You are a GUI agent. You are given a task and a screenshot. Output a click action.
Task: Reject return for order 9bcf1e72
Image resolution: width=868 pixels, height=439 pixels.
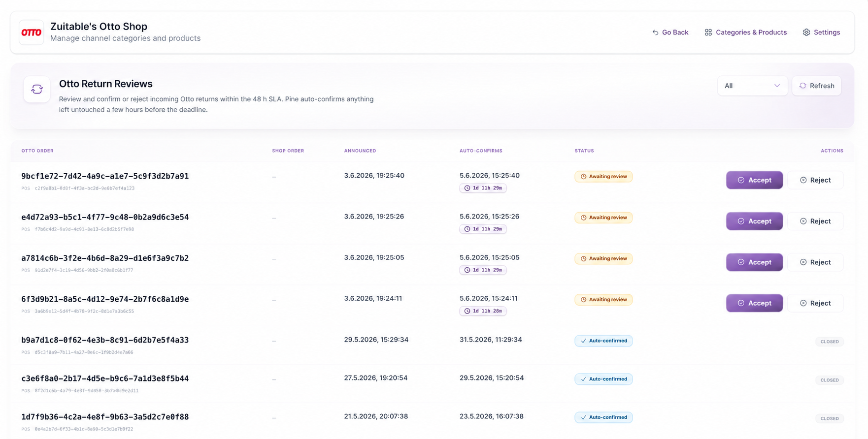pyautogui.click(x=815, y=180)
